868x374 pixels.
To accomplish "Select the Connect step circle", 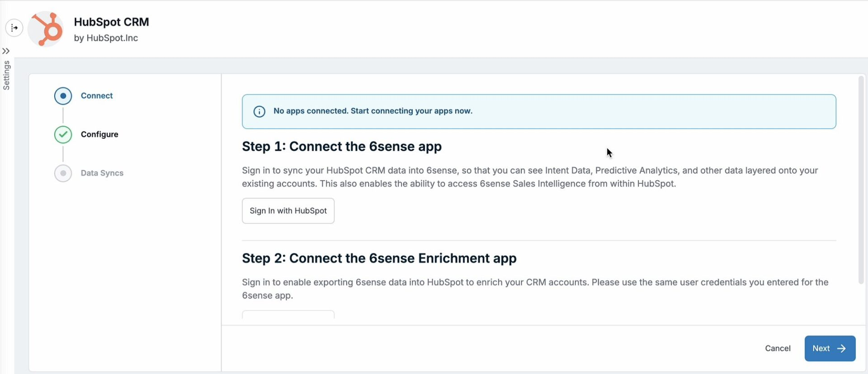I will pos(63,96).
